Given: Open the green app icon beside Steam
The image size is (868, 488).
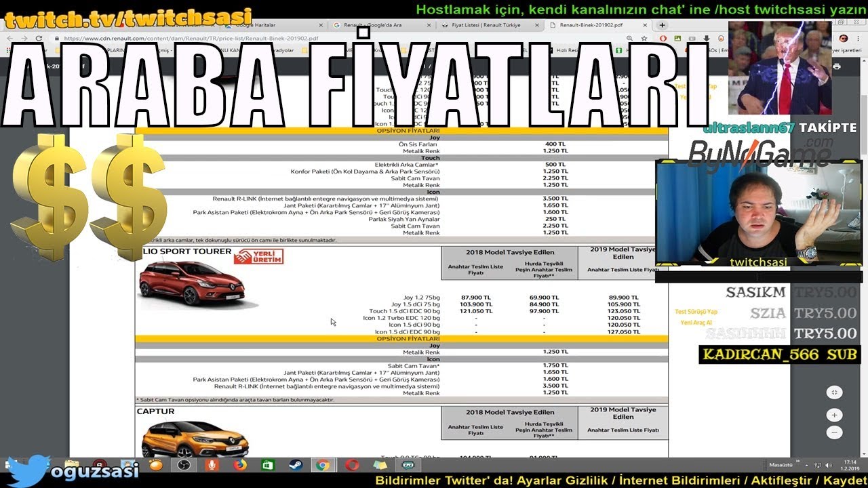Looking at the screenshot, I should click(x=268, y=465).
